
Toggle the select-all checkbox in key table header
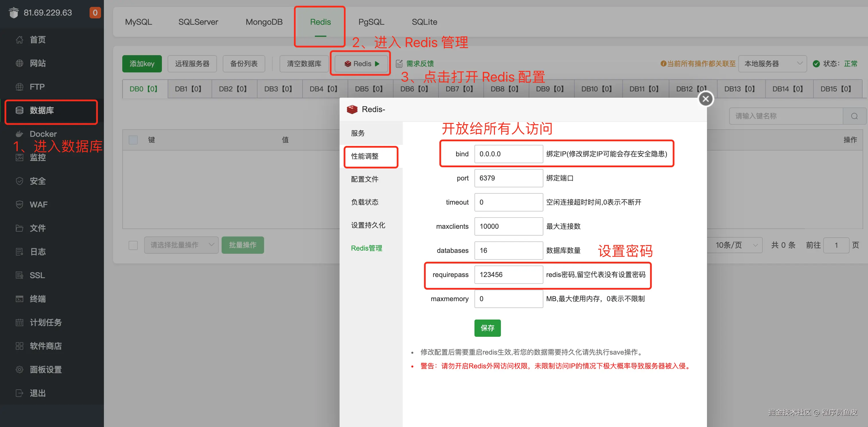tap(133, 140)
